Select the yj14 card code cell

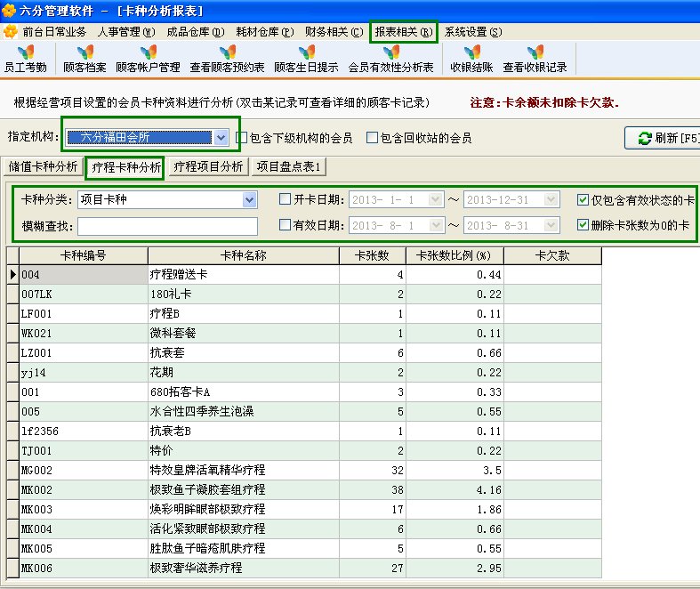(84, 373)
